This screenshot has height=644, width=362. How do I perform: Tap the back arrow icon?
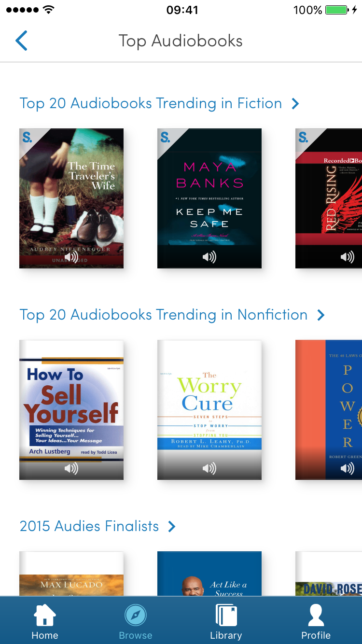tap(22, 41)
